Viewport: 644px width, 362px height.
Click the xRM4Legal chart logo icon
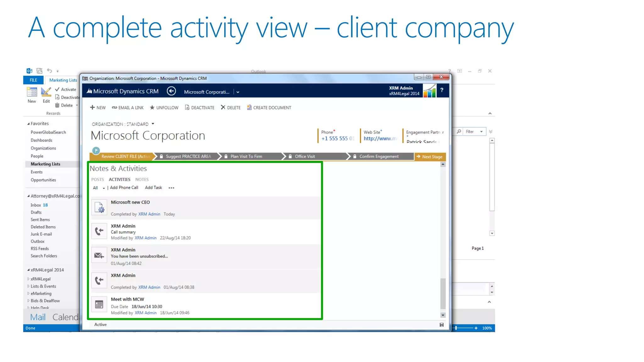[x=430, y=91]
